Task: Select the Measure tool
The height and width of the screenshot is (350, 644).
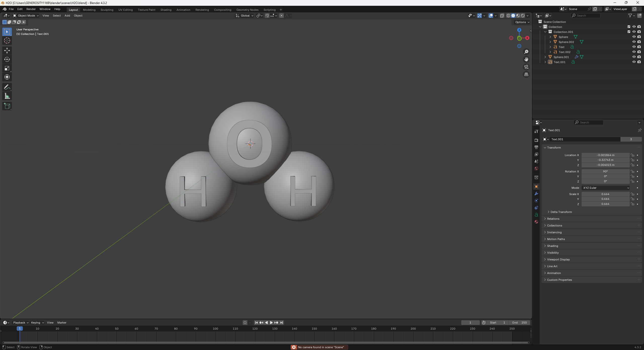Action: tap(7, 96)
